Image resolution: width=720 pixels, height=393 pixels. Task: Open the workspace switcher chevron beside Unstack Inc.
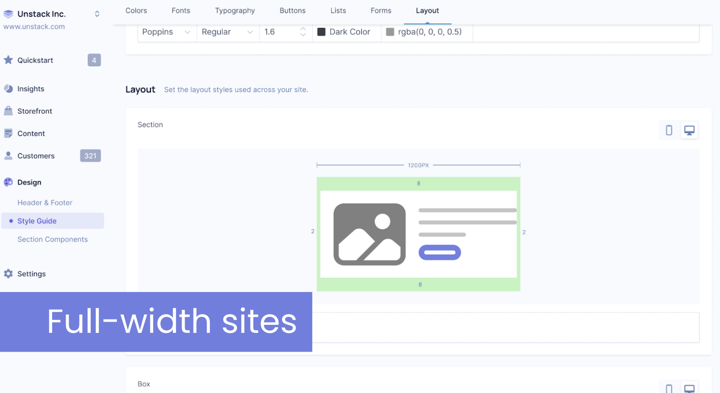(x=97, y=14)
